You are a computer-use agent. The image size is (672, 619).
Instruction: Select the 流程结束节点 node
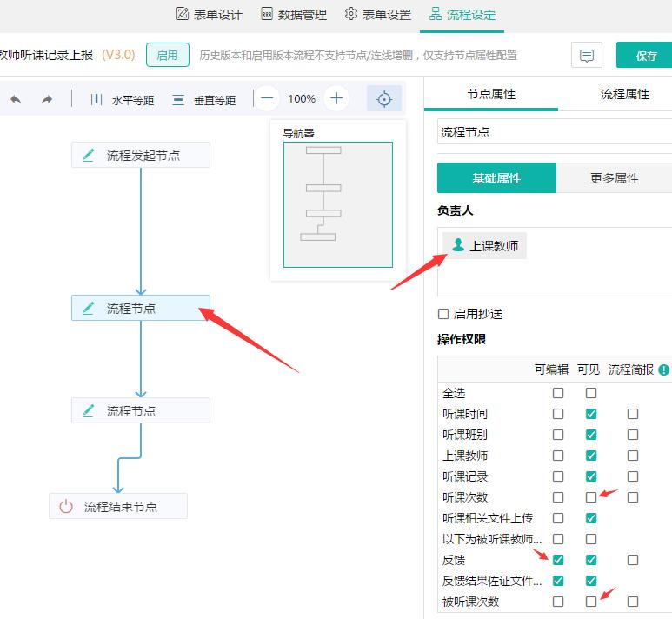tap(118, 506)
